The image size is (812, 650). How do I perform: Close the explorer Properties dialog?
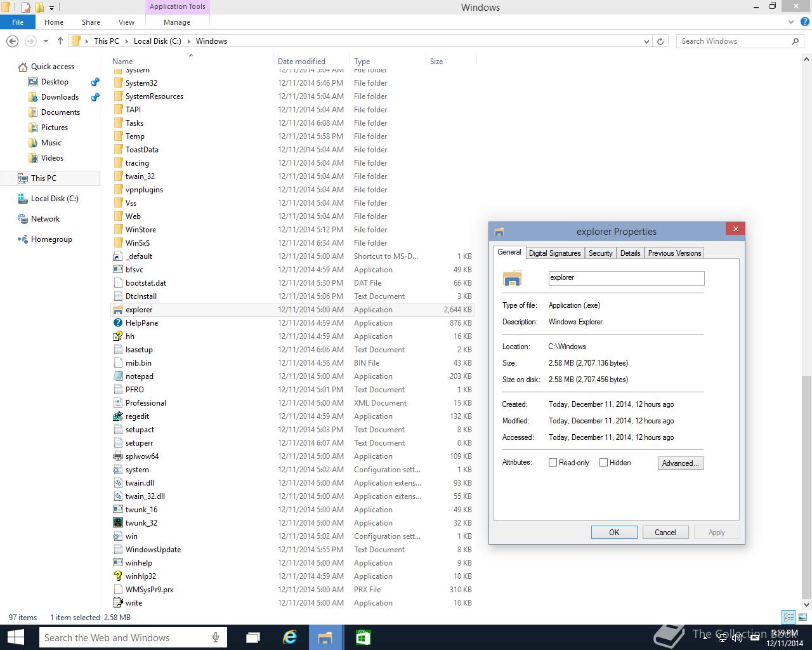pos(735,229)
